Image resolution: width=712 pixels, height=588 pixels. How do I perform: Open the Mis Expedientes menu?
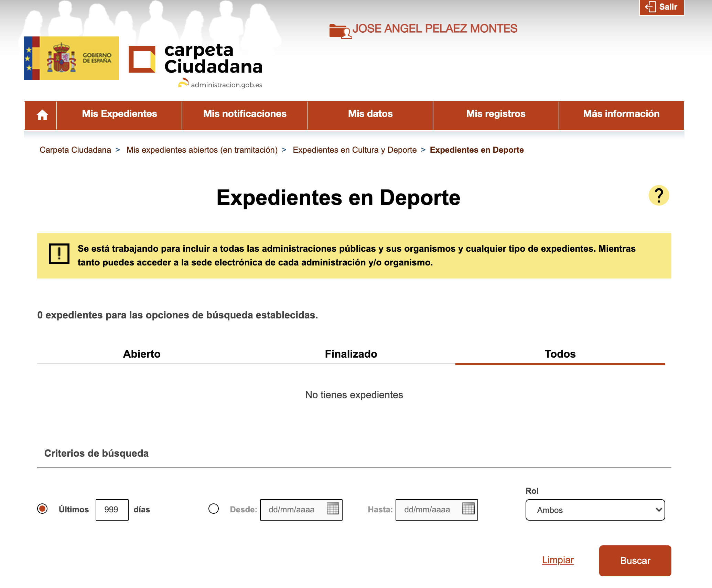tap(119, 114)
